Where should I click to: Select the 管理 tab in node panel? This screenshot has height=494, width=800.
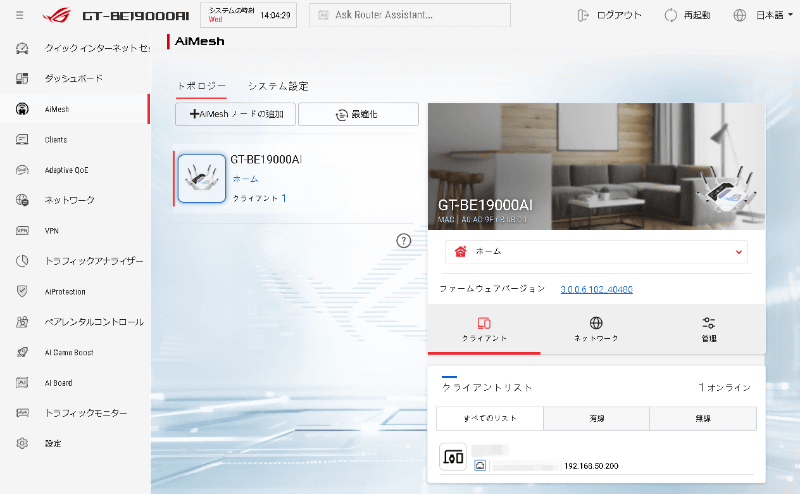[709, 329]
